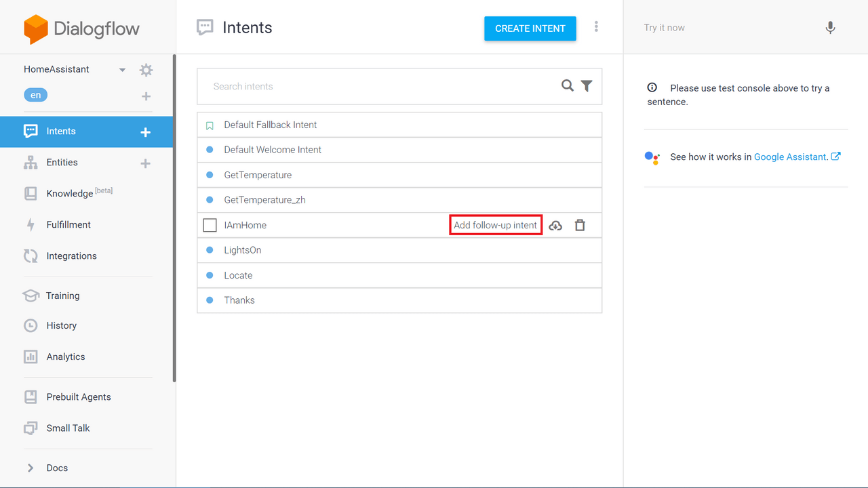Open Default Fallback Intent

(399, 125)
